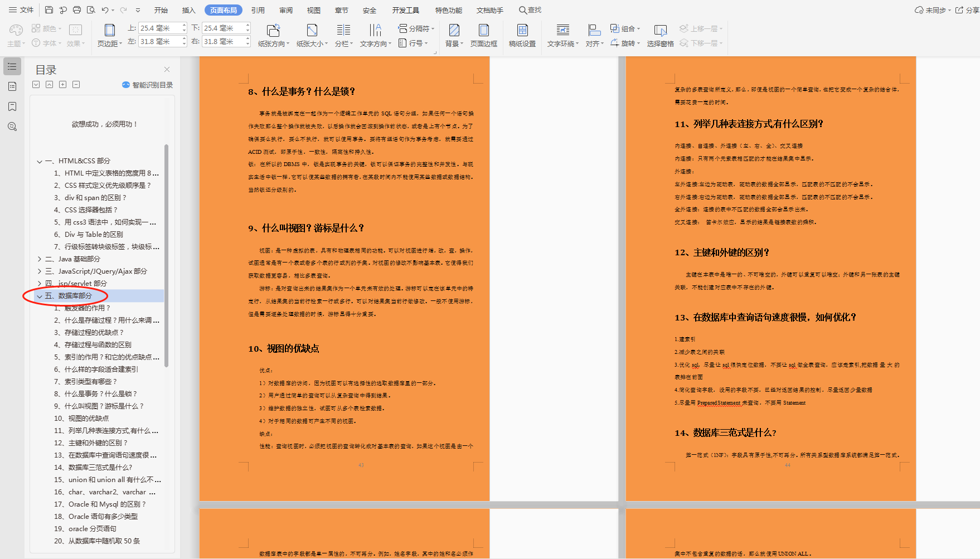Image resolution: width=980 pixels, height=559 pixels.
Task: Jump to outline item 19、oracle 分页语句
Action: pos(85,528)
